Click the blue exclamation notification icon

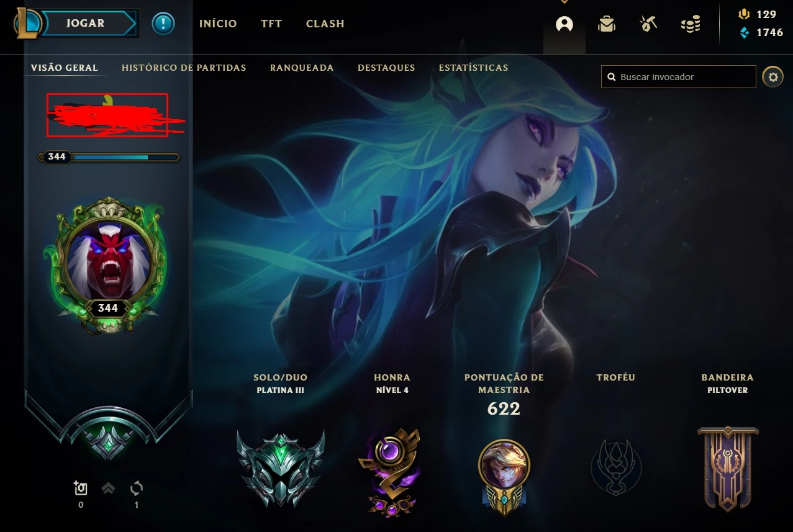pyautogui.click(x=163, y=24)
